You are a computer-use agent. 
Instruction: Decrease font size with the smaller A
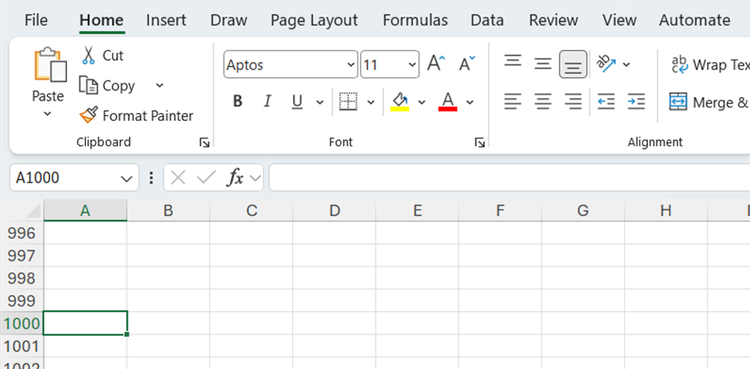tap(467, 64)
